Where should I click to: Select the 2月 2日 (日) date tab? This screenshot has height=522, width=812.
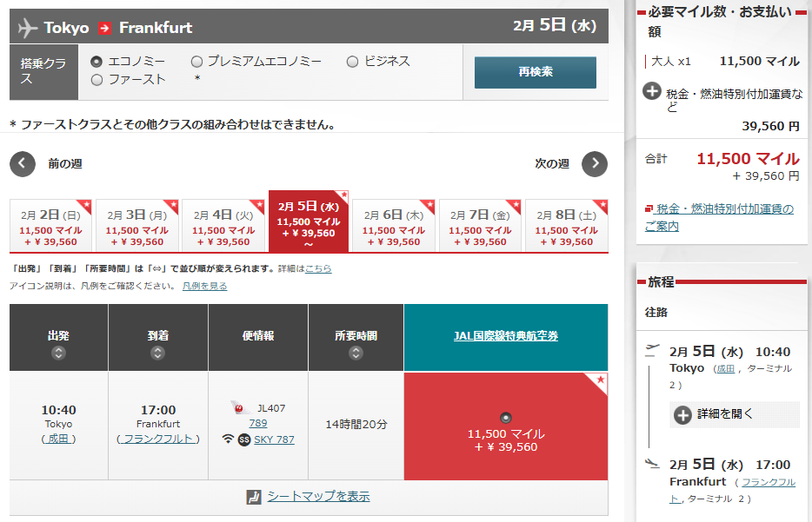pos(50,226)
